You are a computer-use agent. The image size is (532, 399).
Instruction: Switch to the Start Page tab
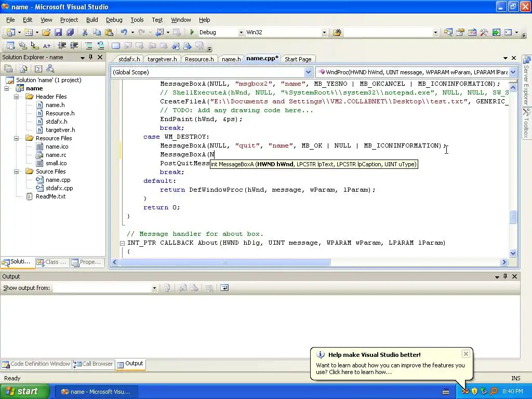pyautogui.click(x=298, y=59)
